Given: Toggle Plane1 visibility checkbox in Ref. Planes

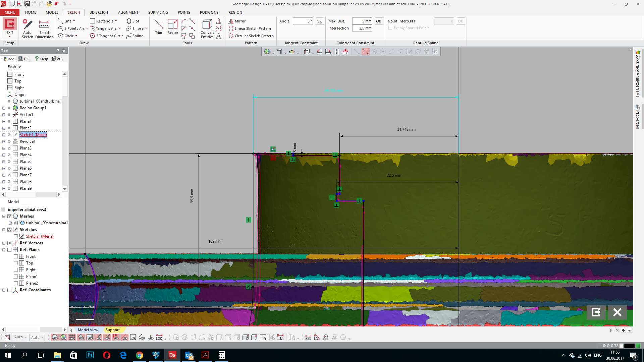Looking at the screenshot, I should pos(16,277).
